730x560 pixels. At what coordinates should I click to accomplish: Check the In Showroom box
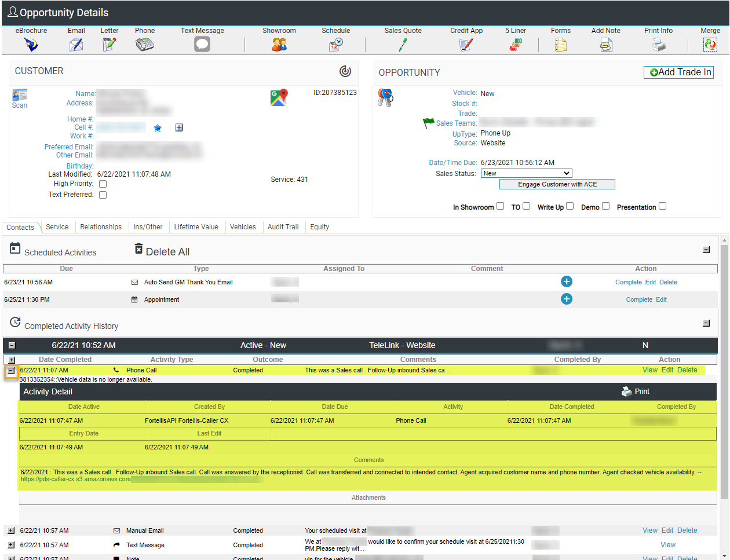(x=500, y=206)
